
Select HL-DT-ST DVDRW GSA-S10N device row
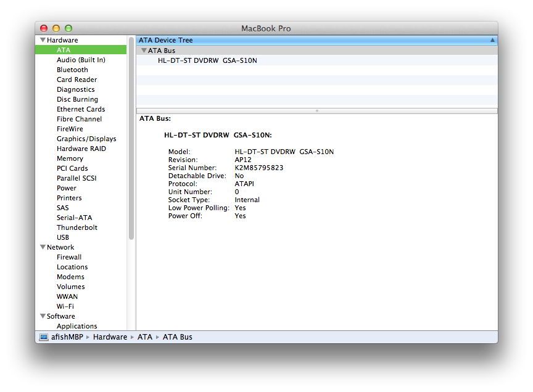pos(316,60)
